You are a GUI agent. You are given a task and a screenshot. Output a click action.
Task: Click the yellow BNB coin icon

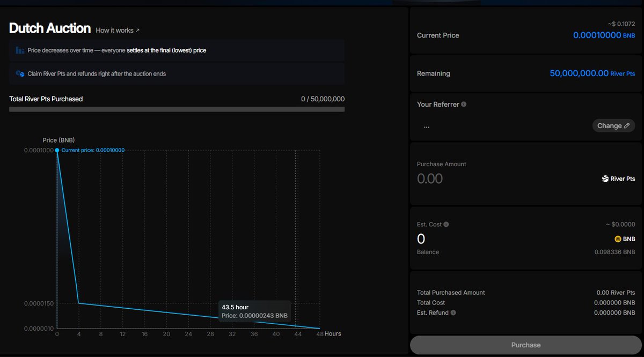click(x=618, y=239)
